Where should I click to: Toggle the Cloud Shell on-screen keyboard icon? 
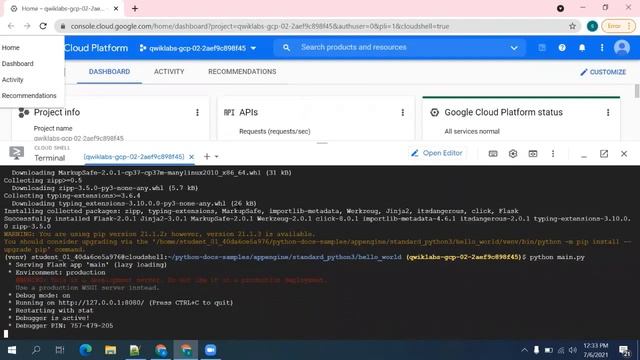(493, 154)
